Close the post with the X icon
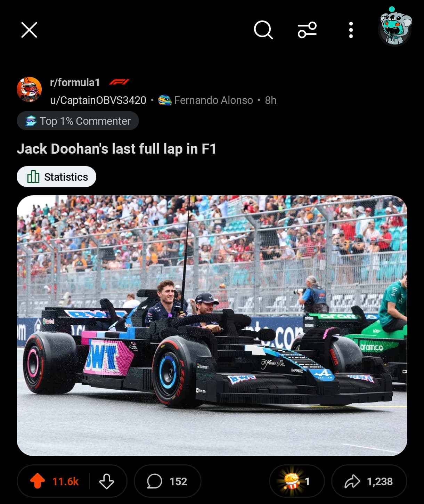424x504 pixels. point(29,30)
